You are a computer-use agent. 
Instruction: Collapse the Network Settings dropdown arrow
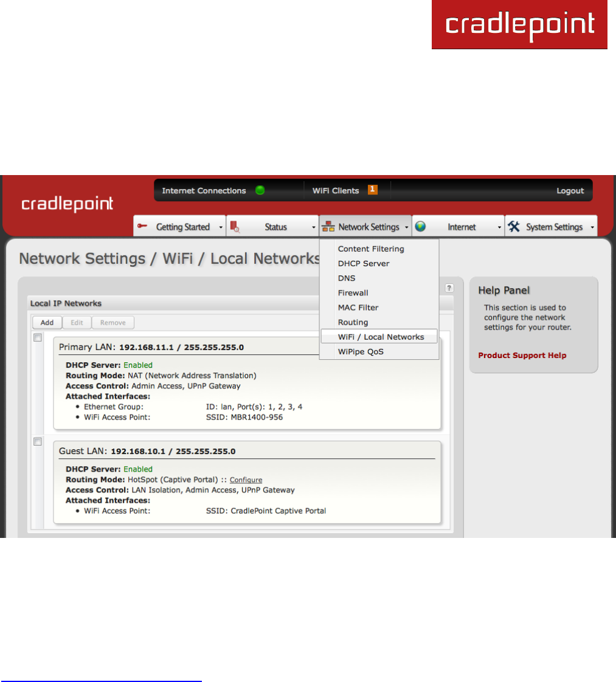tap(407, 227)
